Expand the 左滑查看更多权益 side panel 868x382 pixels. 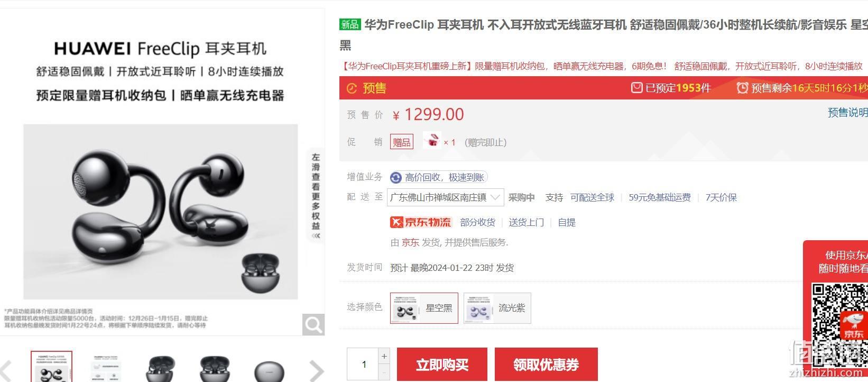[x=316, y=196]
